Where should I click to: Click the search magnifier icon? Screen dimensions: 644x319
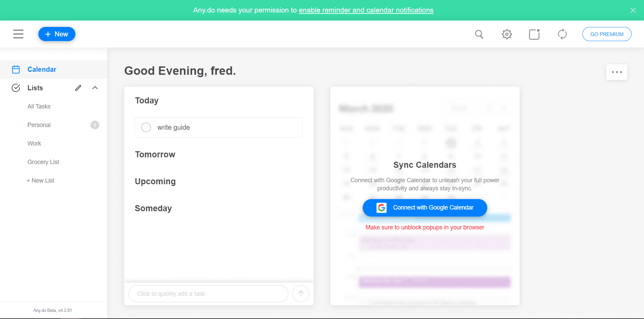479,34
